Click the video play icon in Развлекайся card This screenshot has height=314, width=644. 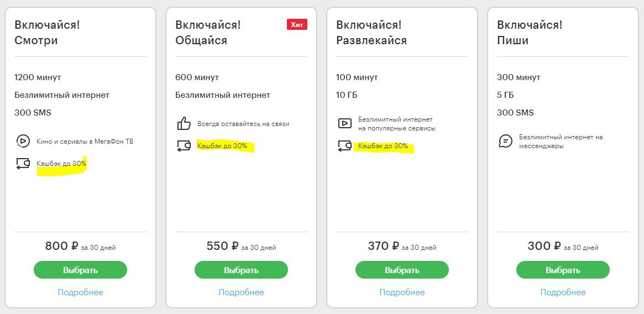[x=344, y=123]
